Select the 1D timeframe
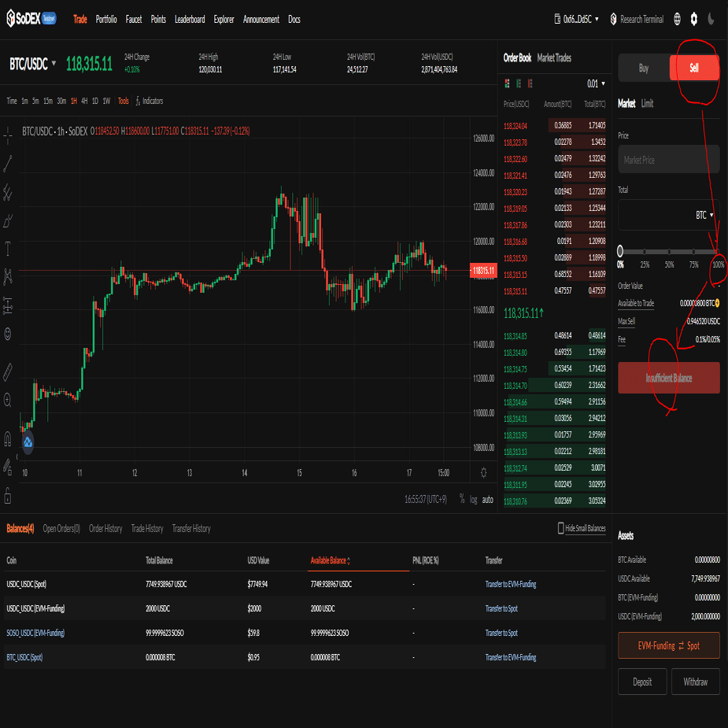 pyautogui.click(x=95, y=101)
